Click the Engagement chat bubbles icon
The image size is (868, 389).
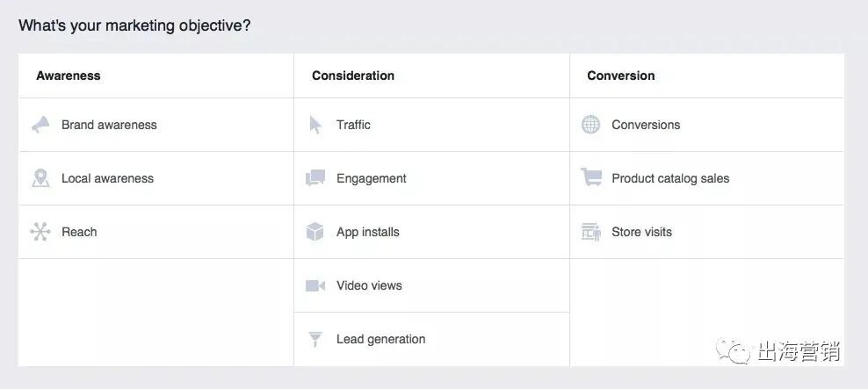click(x=315, y=178)
